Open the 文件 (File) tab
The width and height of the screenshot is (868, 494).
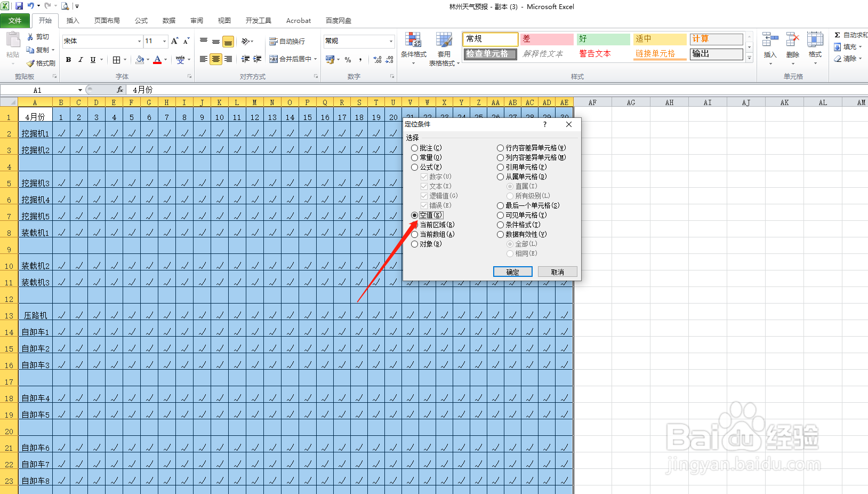pos(15,20)
